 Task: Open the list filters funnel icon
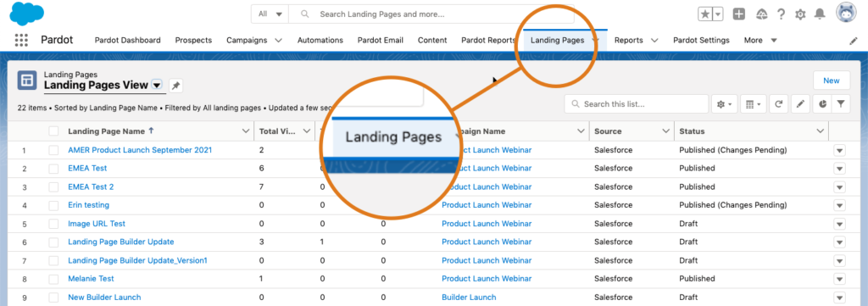click(841, 103)
